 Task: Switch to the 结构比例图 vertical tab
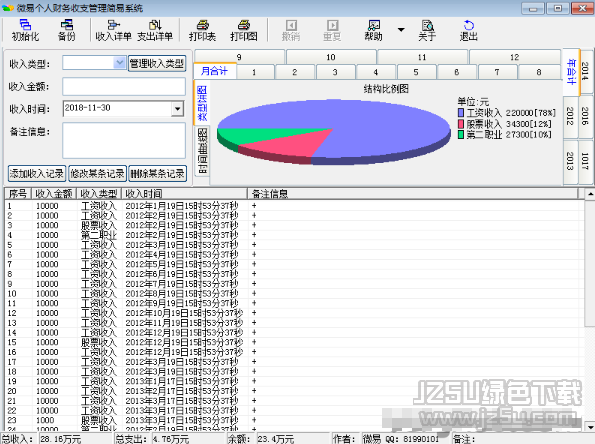point(202,102)
